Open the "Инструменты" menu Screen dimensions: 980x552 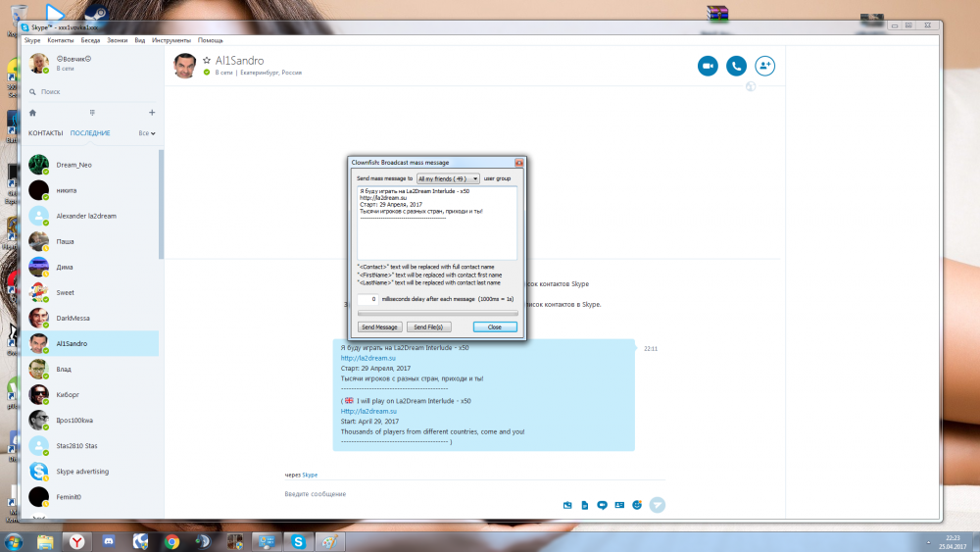point(171,40)
